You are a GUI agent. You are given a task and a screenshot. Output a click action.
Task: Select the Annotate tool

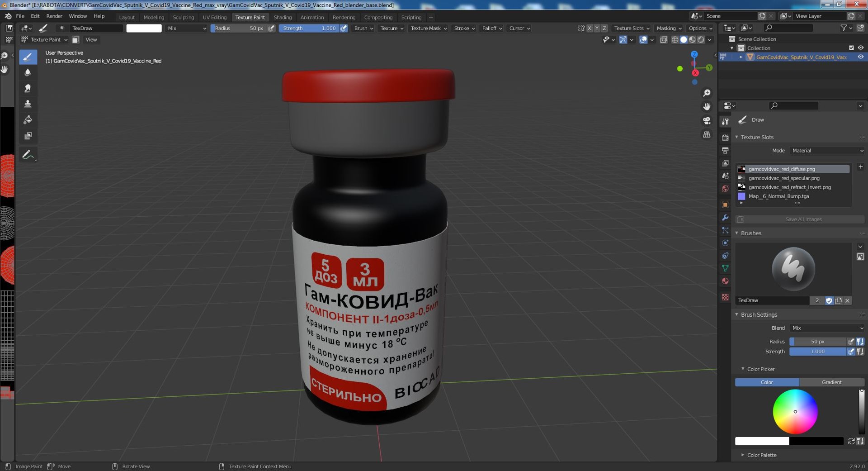[28, 155]
